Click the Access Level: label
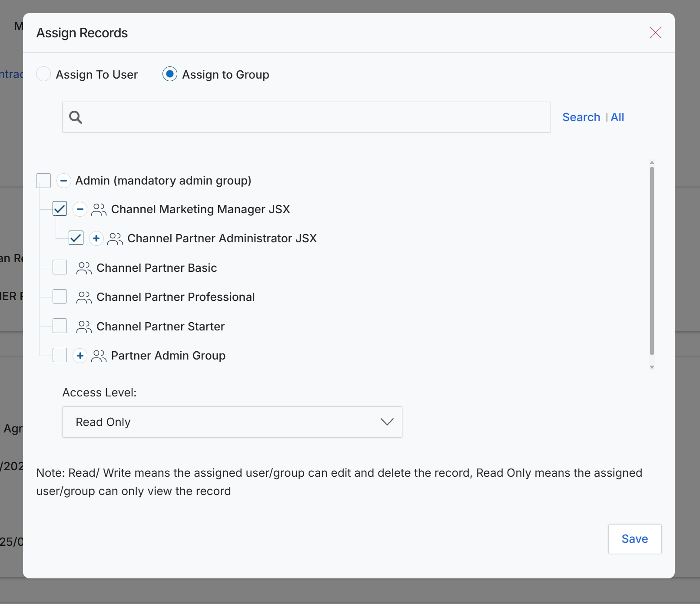Viewport: 700px width, 604px height. (100, 393)
